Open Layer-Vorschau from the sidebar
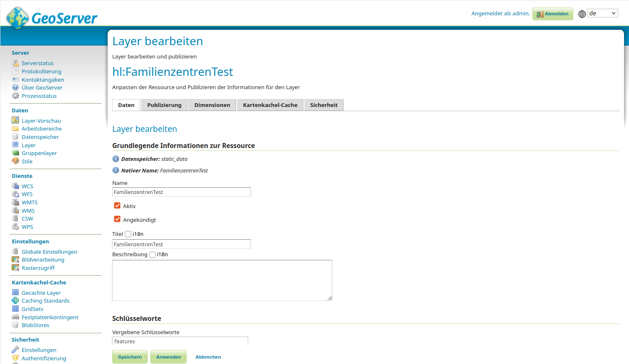This screenshot has width=629, height=364. click(41, 120)
